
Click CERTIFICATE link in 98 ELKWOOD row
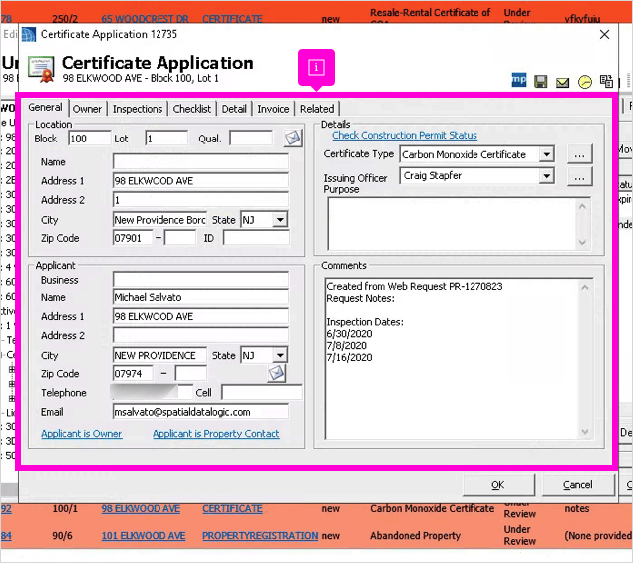(232, 509)
